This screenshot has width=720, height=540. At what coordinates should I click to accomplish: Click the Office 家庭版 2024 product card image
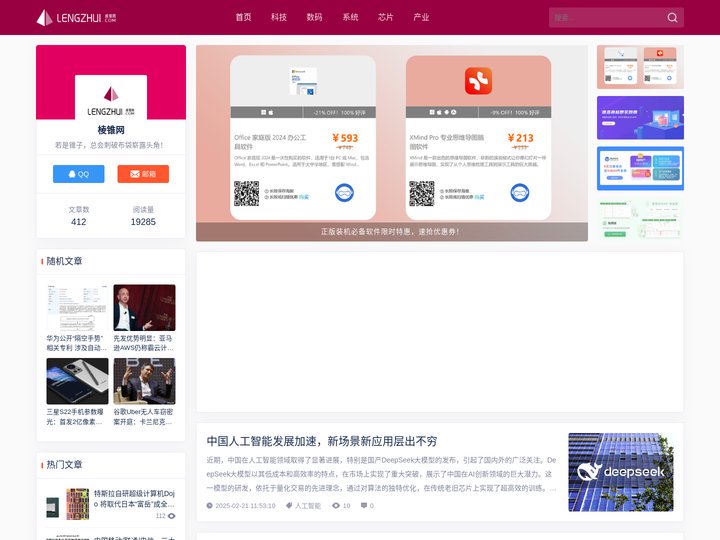click(303, 81)
